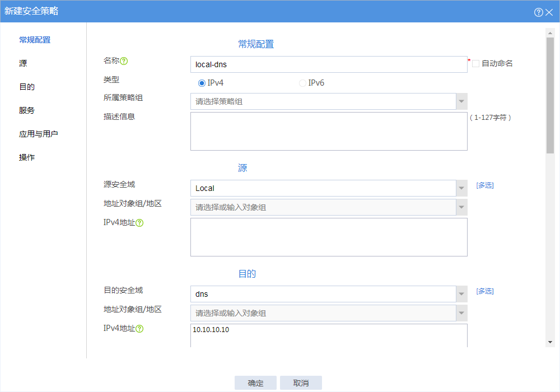Jump to 应用与用户 in the sidebar
Viewport: 560px width, 392px height.
(x=39, y=134)
